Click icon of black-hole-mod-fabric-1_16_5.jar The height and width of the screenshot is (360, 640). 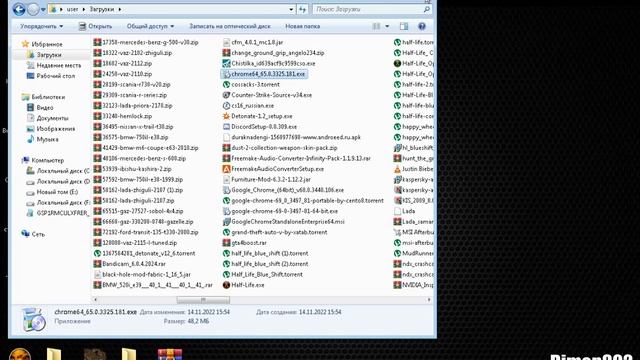coord(97,274)
